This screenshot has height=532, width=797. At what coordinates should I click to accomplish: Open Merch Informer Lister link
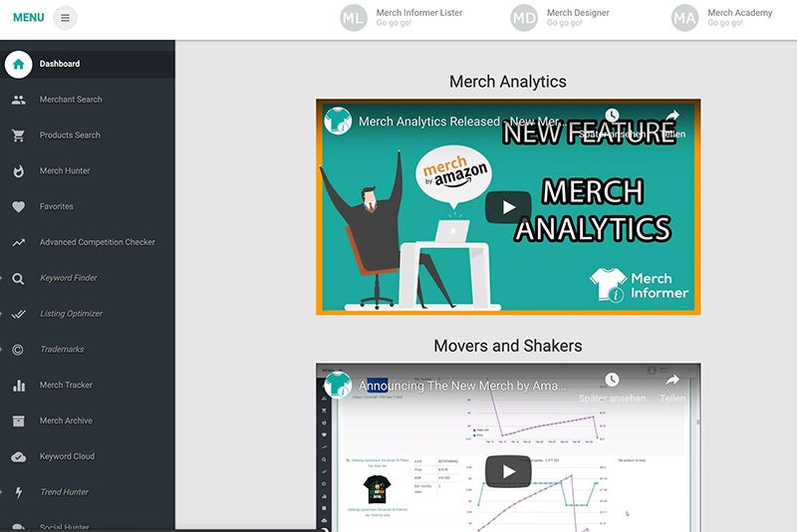(419, 13)
